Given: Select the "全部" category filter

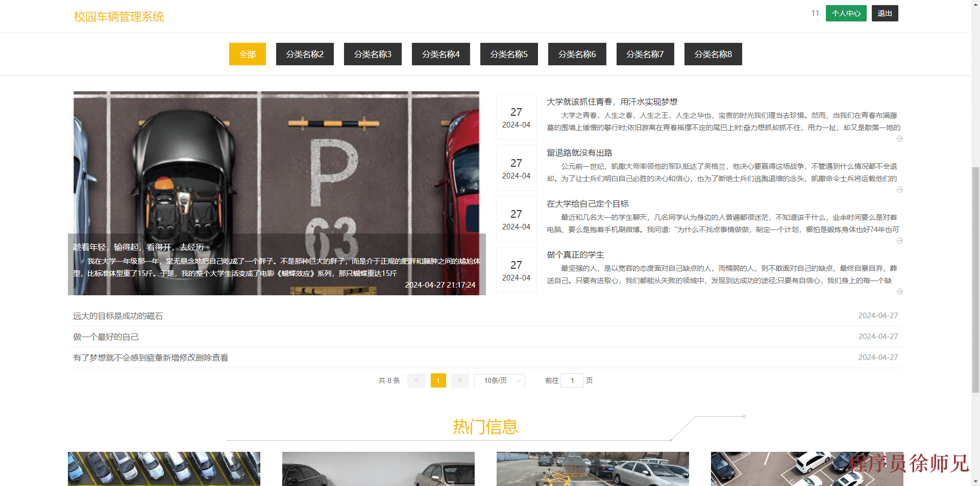Looking at the screenshot, I should [x=247, y=54].
